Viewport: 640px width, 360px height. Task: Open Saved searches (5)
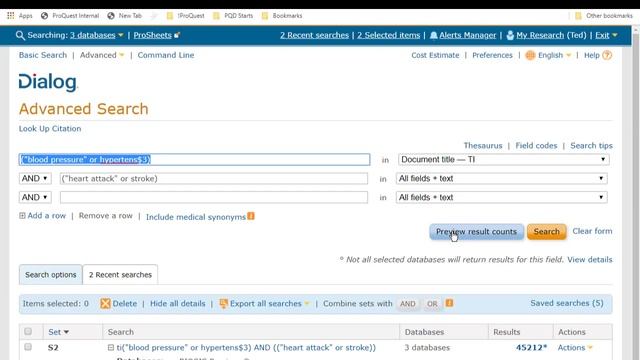[x=567, y=303]
